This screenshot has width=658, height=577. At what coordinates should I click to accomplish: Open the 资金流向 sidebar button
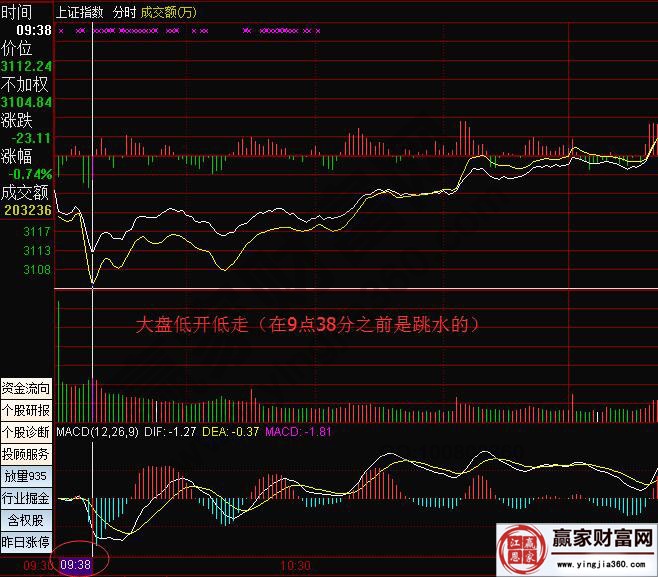click(x=26, y=387)
